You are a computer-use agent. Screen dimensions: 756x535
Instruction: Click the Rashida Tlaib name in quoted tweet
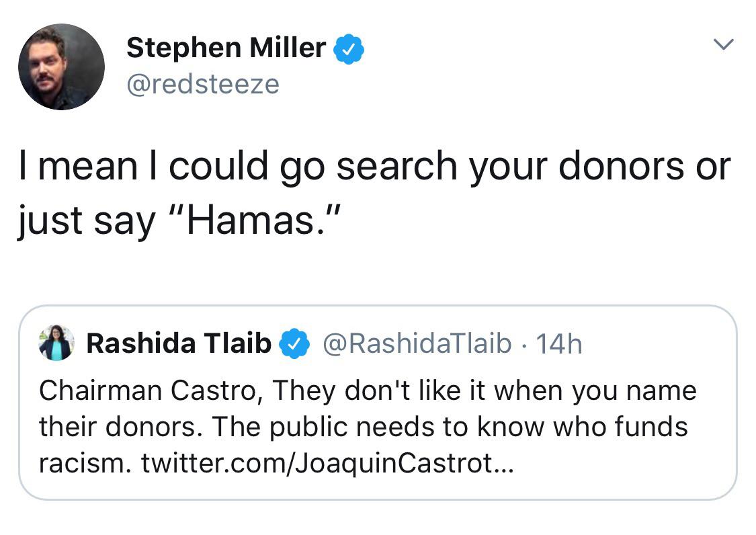[179, 343]
